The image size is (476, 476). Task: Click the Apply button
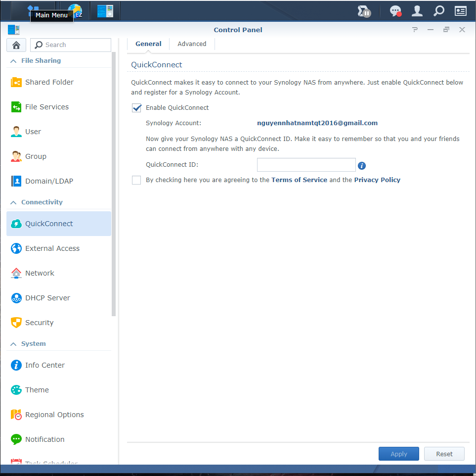pyautogui.click(x=398, y=453)
